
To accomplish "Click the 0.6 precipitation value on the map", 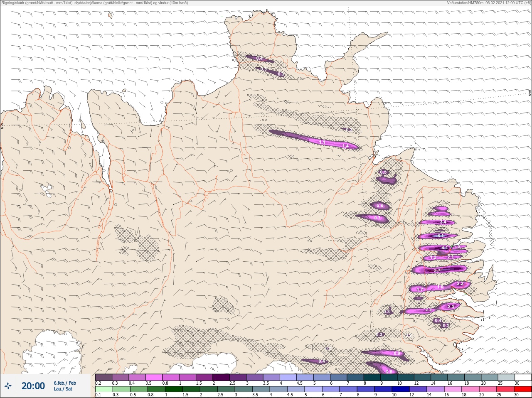I will 379,206.
